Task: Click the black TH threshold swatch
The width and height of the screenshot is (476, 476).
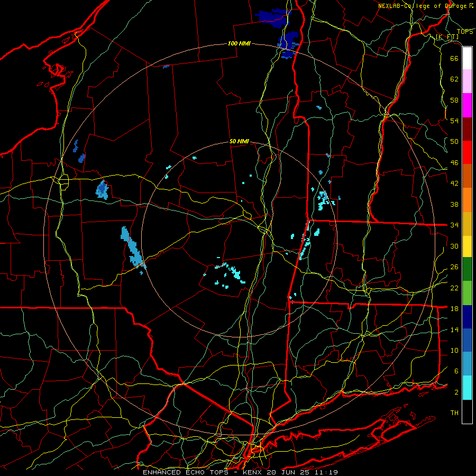Action: coord(467,411)
